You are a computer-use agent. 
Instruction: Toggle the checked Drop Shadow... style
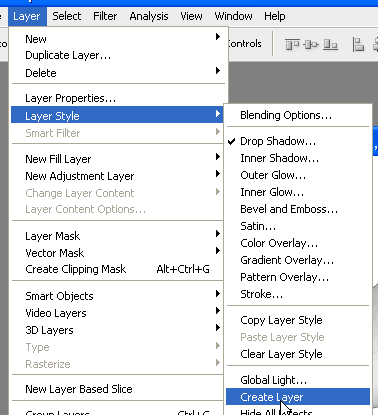point(298,141)
